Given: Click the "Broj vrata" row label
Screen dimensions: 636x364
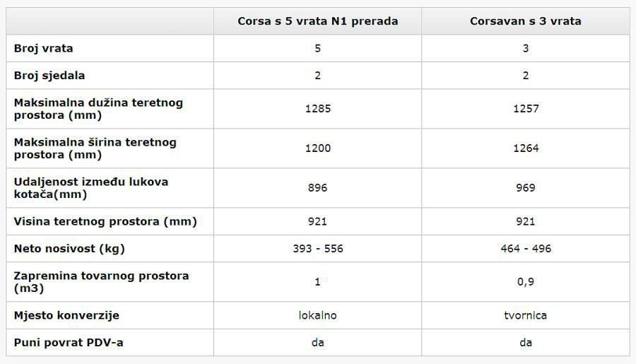Looking at the screenshot, I should coord(44,49).
